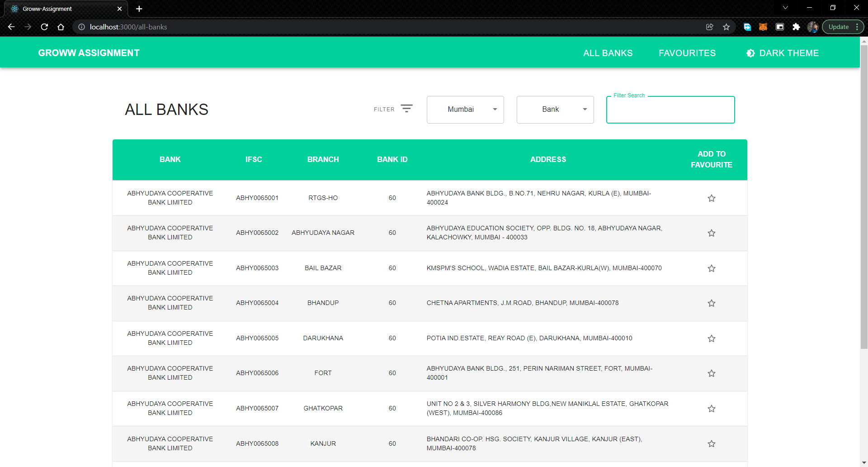Click the dark theme lamp icon in navbar

click(x=750, y=53)
